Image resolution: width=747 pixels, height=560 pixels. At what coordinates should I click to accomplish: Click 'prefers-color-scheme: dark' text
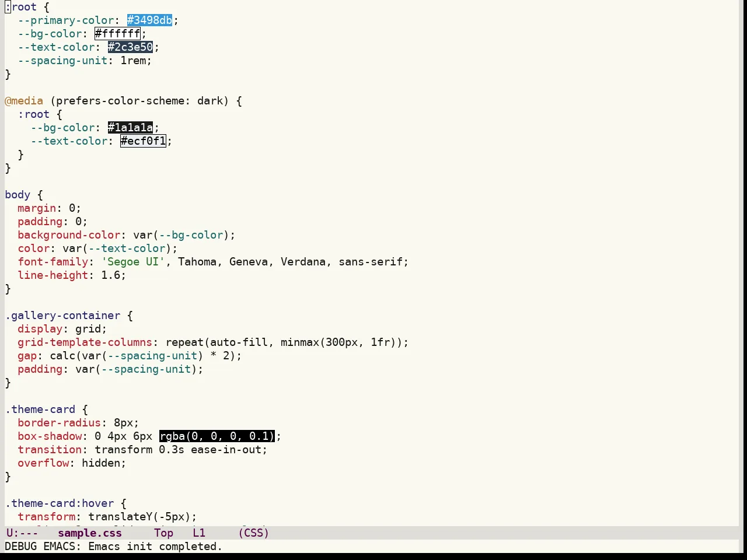point(139,101)
